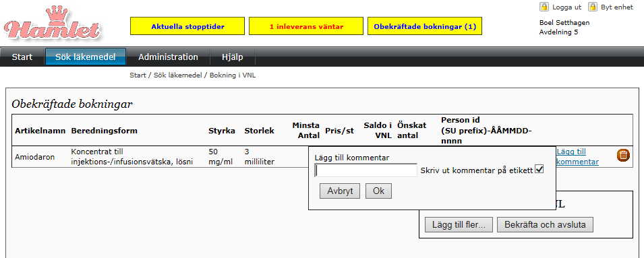Click the Styrka column header
Viewport: 644px width, 258px height.
tap(222, 131)
